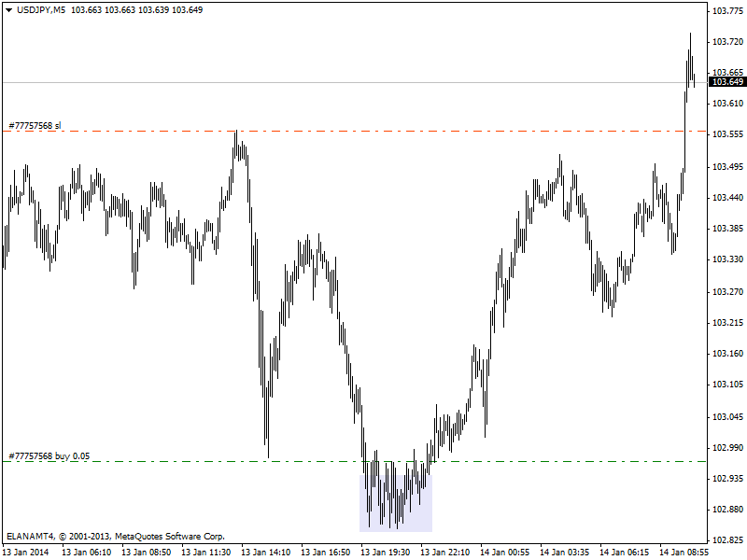Image resolution: width=747 pixels, height=560 pixels.
Task: Click the 103.775 price axis label
Action: coord(727,11)
